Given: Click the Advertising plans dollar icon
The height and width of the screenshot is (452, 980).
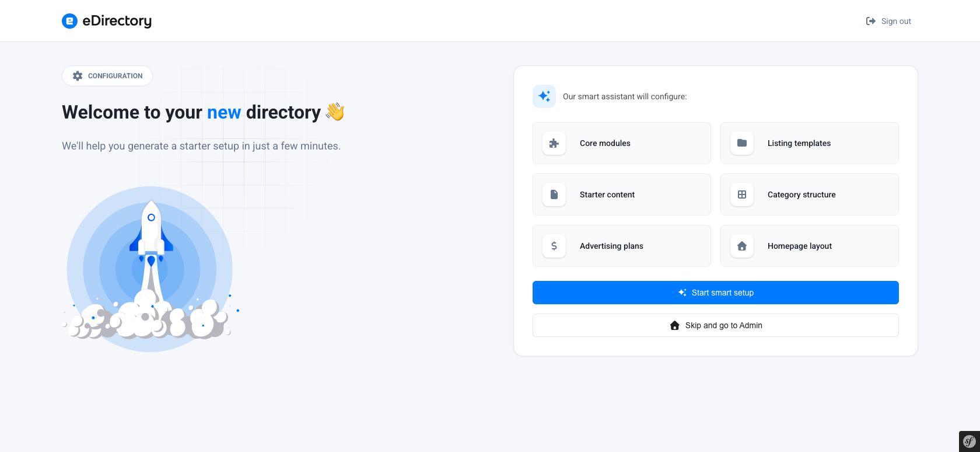Looking at the screenshot, I should click(554, 246).
